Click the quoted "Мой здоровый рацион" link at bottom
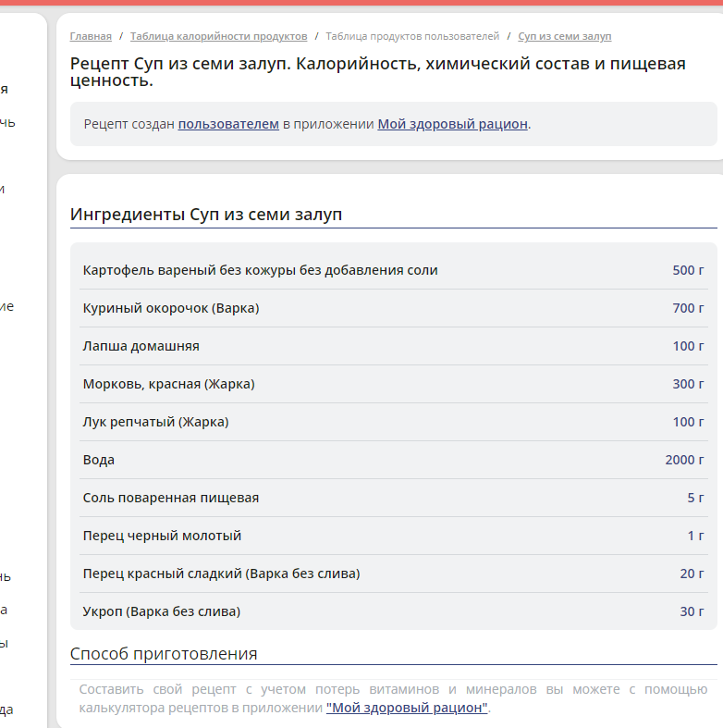Viewport: 723px width, 728px height. (x=406, y=708)
